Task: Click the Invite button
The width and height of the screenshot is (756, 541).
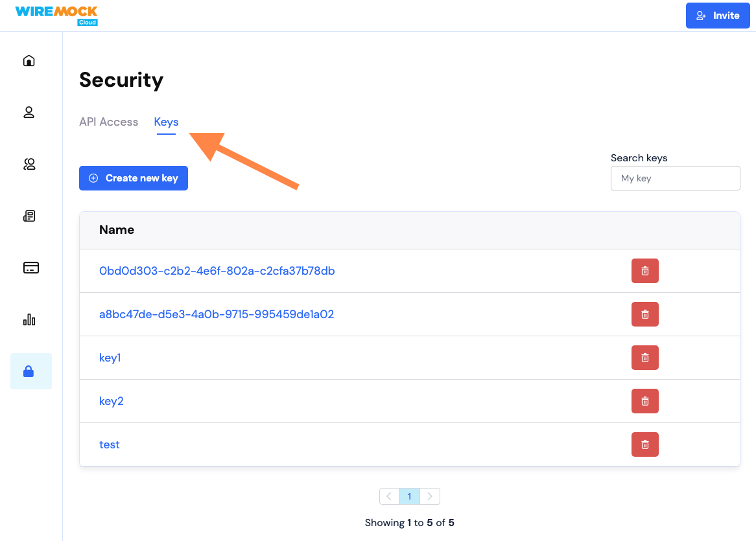Action: (718, 16)
